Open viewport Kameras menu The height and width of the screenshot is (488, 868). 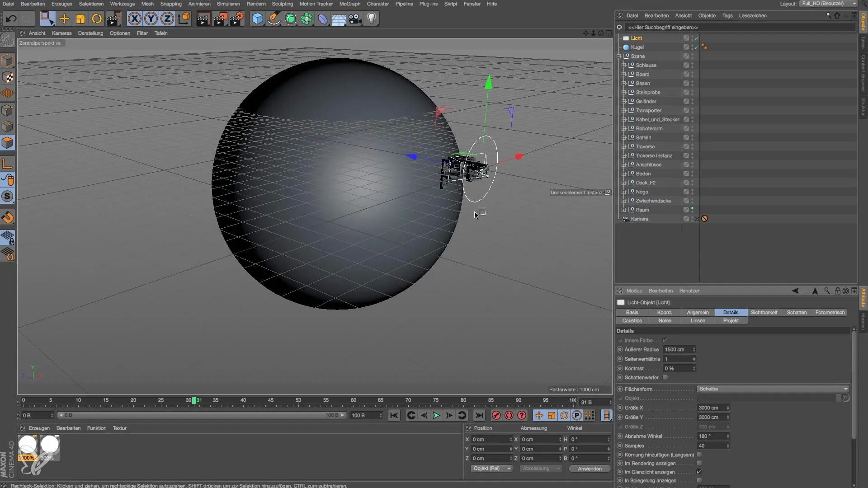pos(61,33)
